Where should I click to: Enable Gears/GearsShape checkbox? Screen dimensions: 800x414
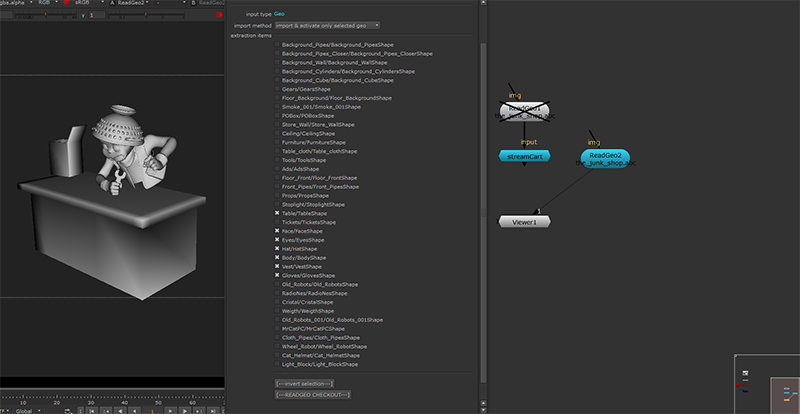277,89
